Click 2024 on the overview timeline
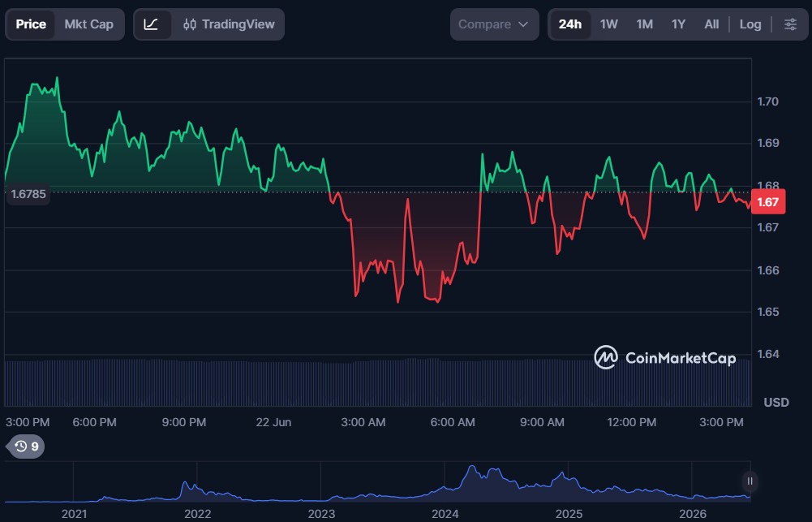 (445, 514)
